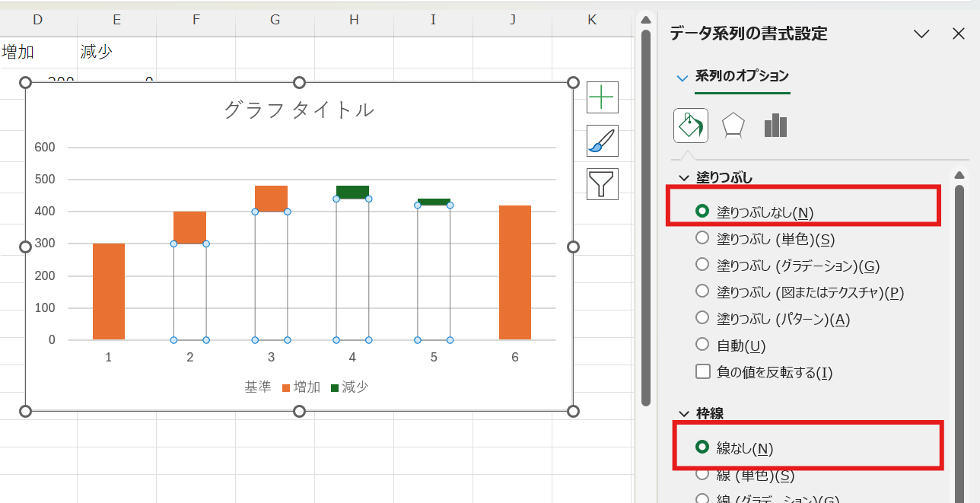Select the Fill & Line paint bucket icon
This screenshot has height=503, width=980.
click(x=689, y=125)
